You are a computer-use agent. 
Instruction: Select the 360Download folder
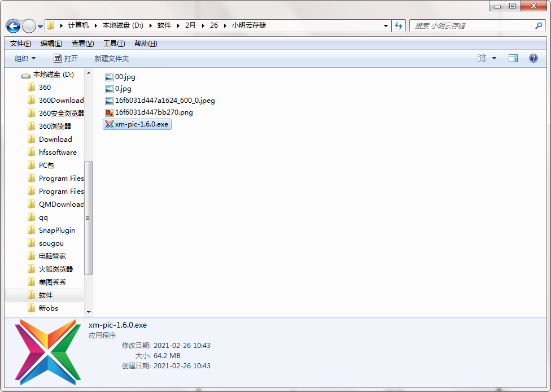point(55,101)
